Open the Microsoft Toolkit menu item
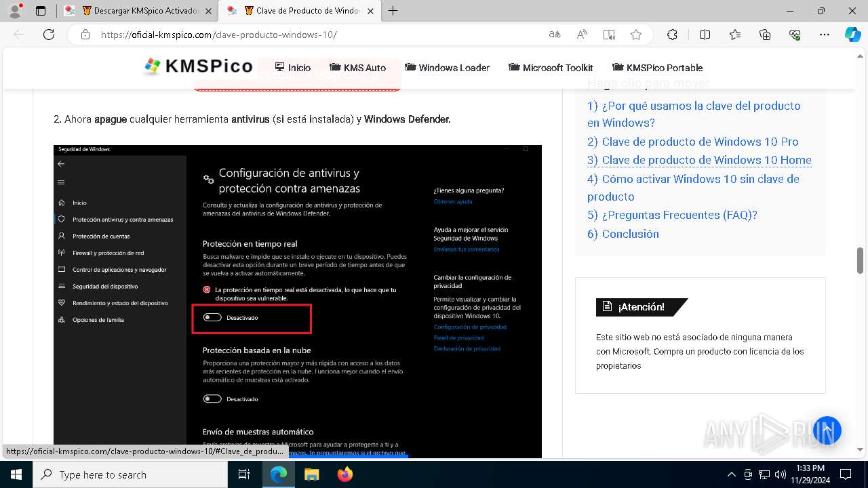This screenshot has height=488, width=868. pos(551,68)
